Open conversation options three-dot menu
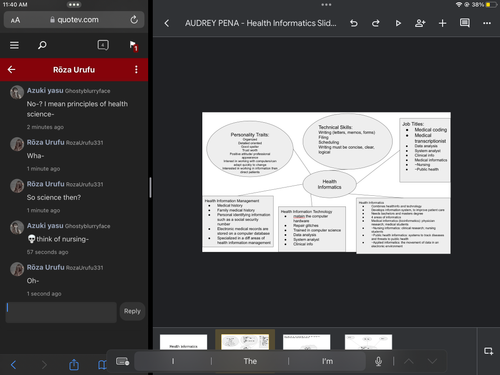The image size is (500, 375). tap(136, 69)
